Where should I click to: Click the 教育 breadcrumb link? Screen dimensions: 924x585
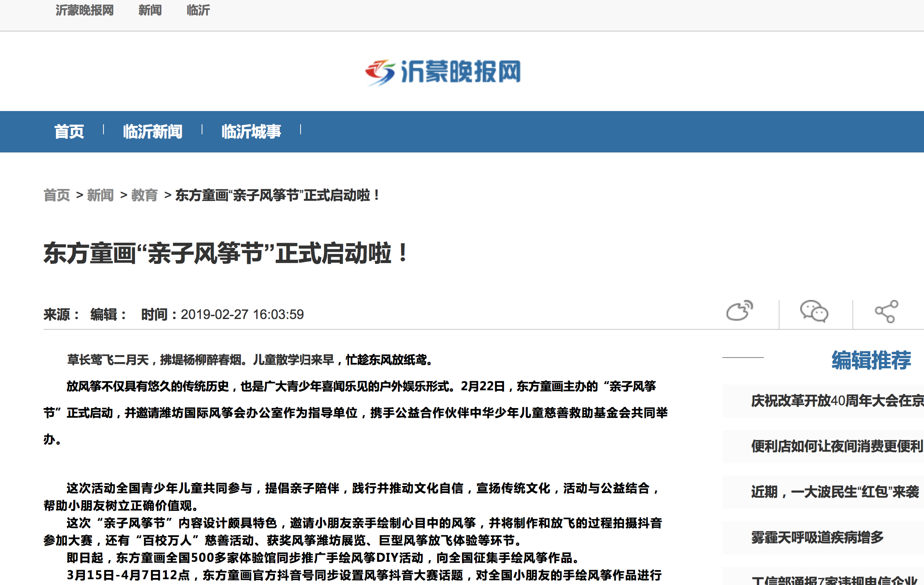[x=144, y=195]
